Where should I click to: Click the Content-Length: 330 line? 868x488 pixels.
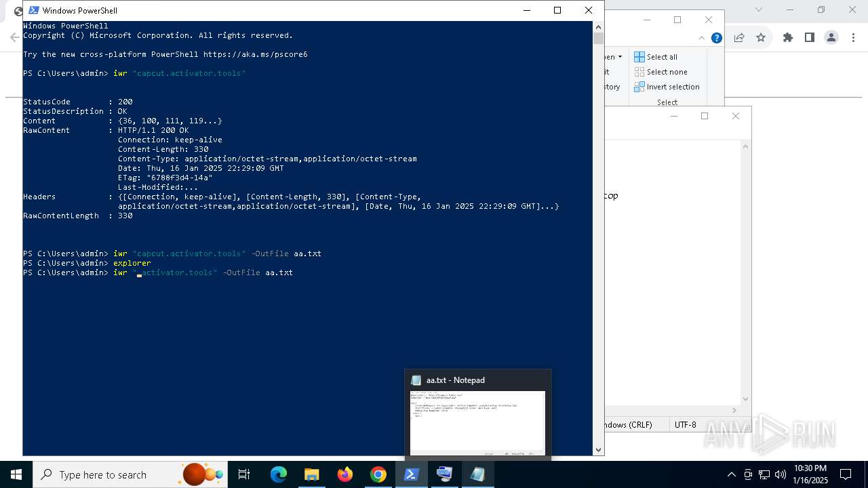point(163,149)
